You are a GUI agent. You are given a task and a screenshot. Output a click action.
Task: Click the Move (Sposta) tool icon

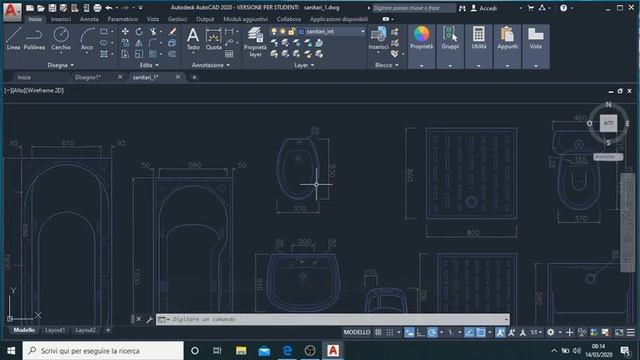pos(125,31)
